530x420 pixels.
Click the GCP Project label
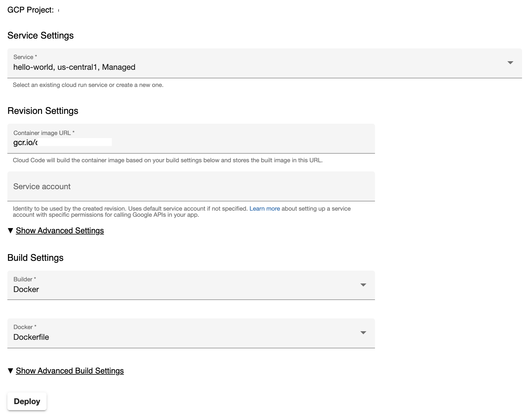(x=30, y=10)
